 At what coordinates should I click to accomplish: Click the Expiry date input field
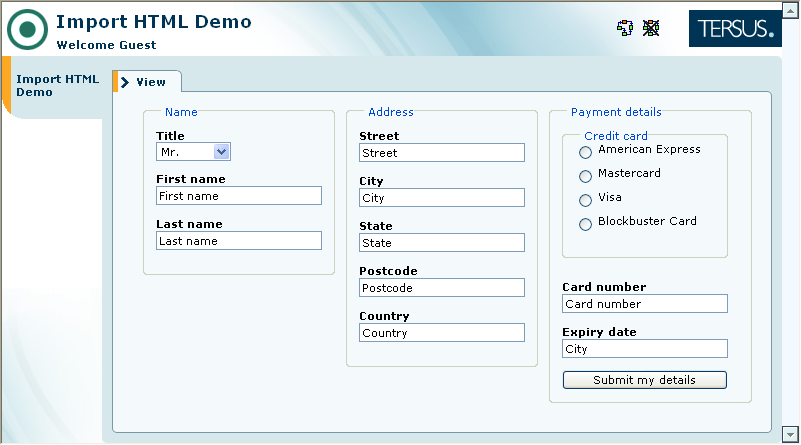645,349
